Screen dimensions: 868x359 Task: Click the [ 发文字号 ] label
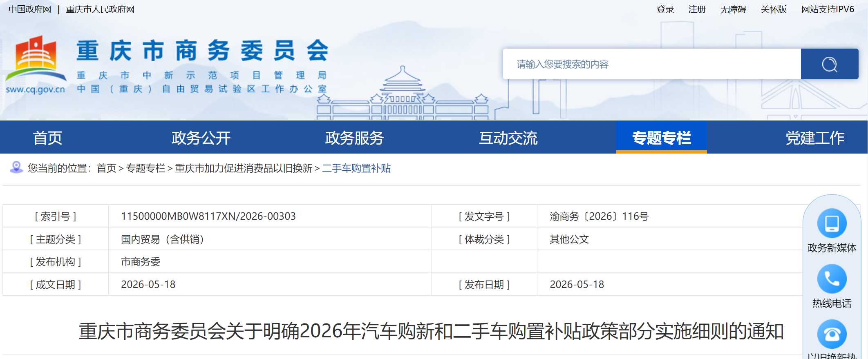(484, 216)
